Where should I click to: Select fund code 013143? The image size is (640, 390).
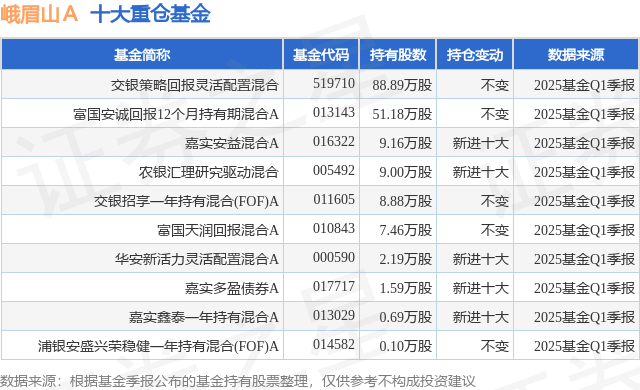(x=334, y=112)
